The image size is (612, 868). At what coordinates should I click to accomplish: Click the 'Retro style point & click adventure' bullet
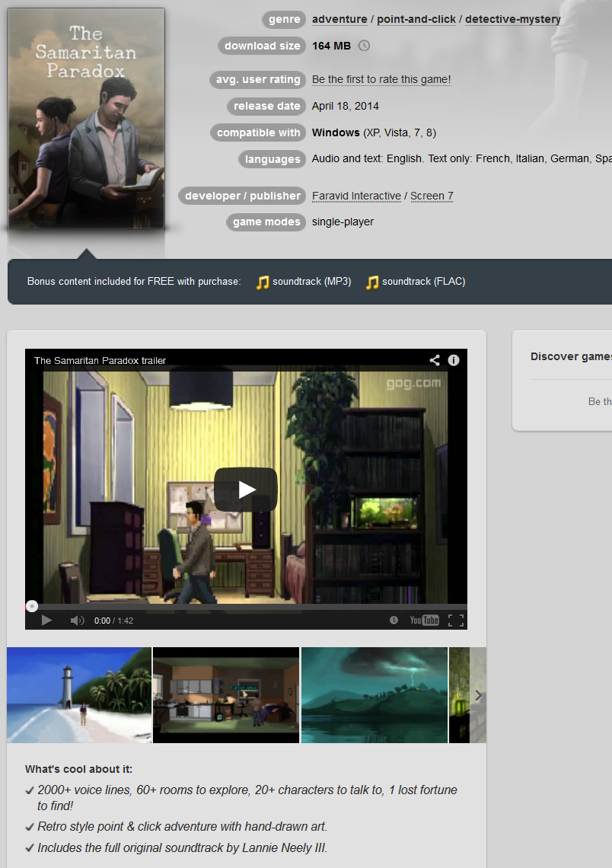click(x=182, y=826)
